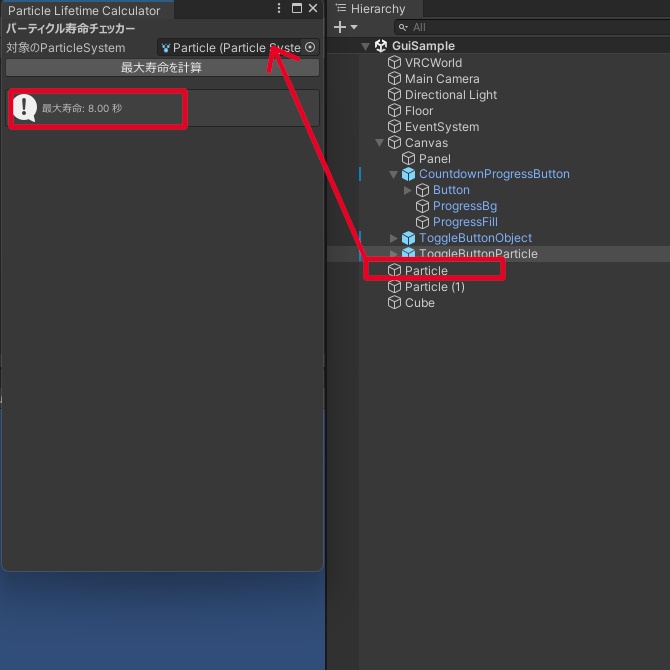Image resolution: width=670 pixels, height=670 pixels.
Task: Click the search magnifier icon in Hierarchy
Action: 403,27
